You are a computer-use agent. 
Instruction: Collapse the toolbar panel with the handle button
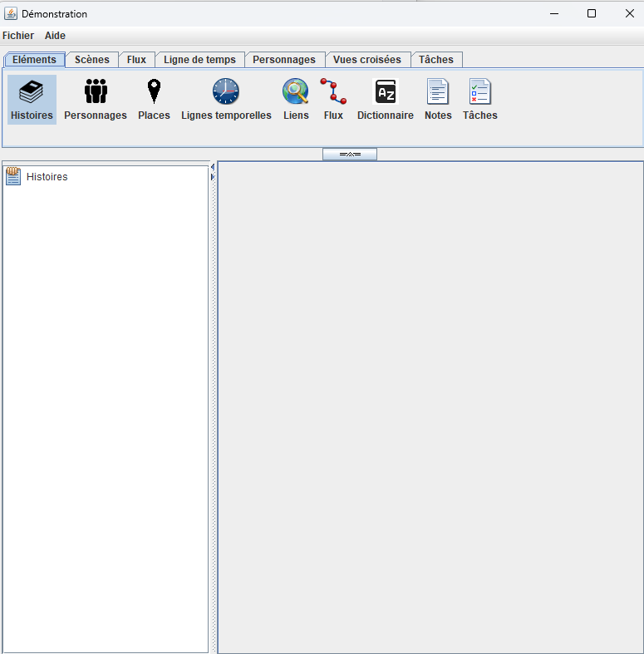tap(350, 155)
